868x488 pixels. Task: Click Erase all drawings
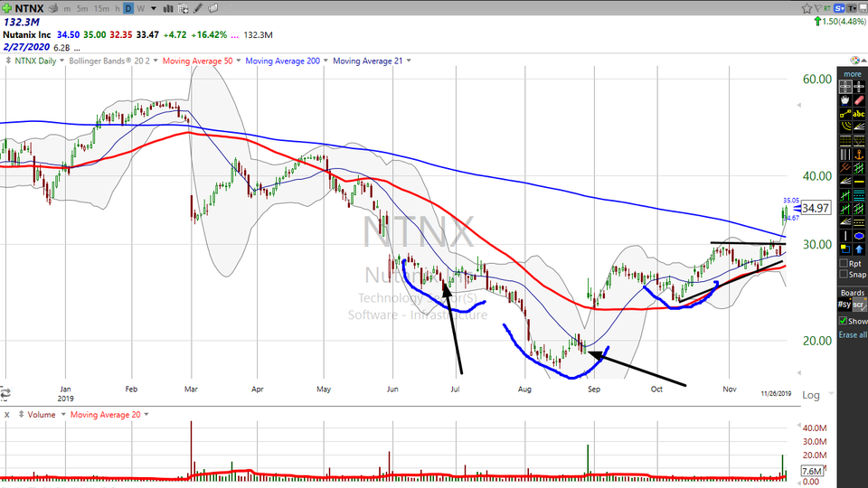(x=853, y=334)
